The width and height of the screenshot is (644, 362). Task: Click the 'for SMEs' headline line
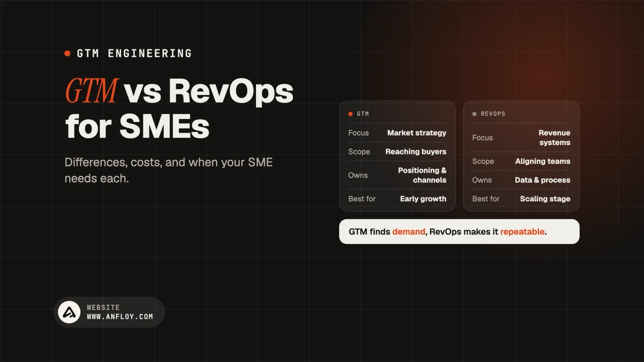pos(137,126)
